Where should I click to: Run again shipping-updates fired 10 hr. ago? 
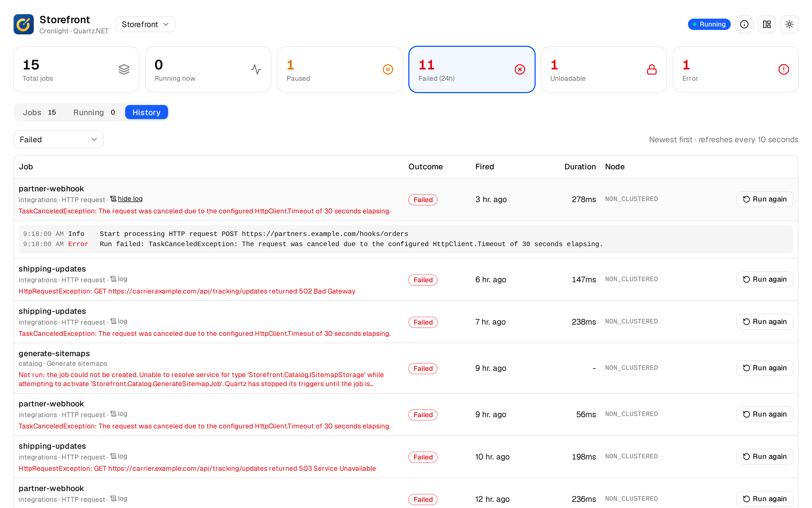pyautogui.click(x=765, y=457)
